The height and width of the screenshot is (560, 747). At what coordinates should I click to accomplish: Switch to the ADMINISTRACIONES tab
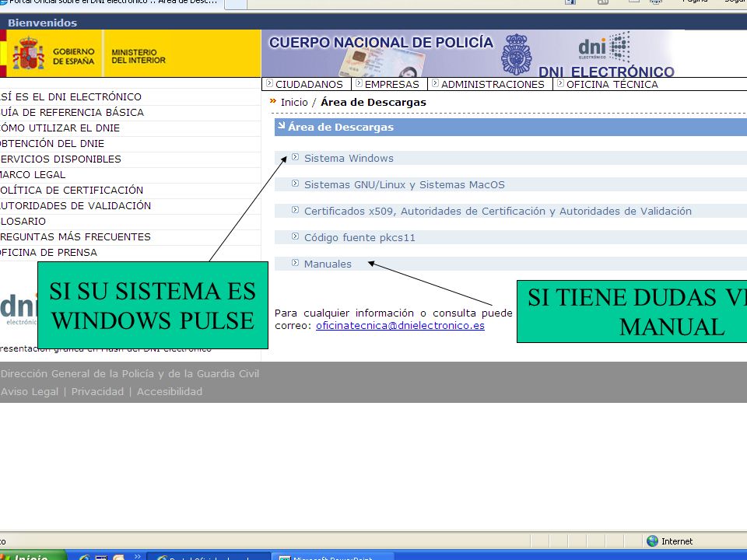point(492,84)
